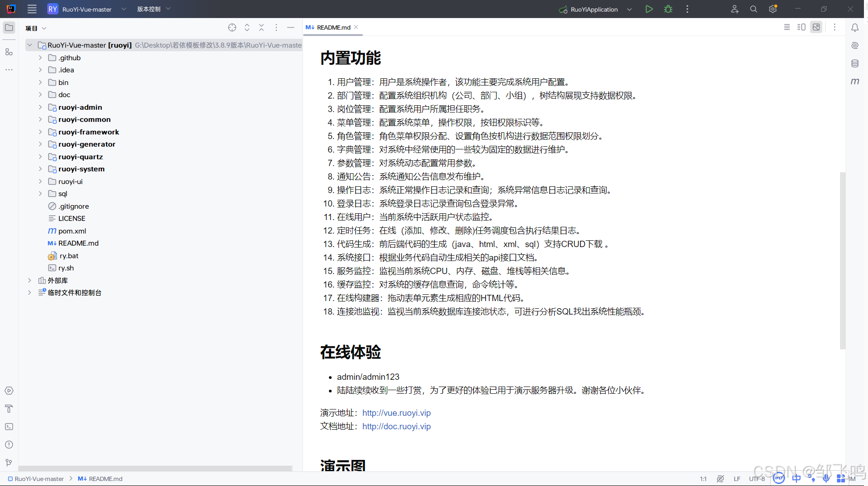The height and width of the screenshot is (486, 868).
Task: Change LF line separator setting
Action: [737, 479]
